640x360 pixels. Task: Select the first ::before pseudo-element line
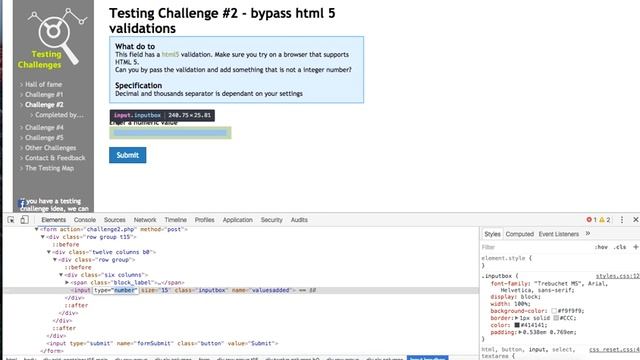pos(66,244)
